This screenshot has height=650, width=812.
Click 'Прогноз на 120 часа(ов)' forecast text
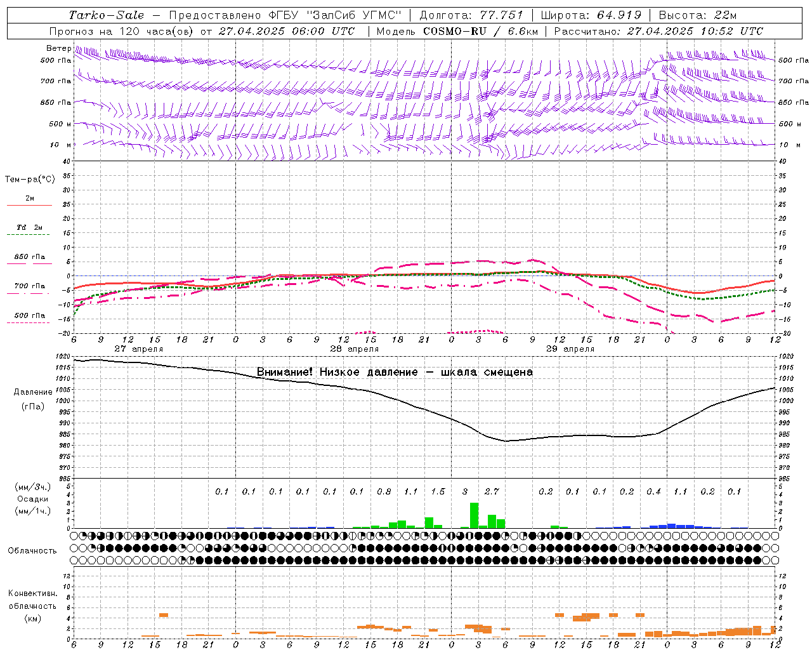point(122,31)
